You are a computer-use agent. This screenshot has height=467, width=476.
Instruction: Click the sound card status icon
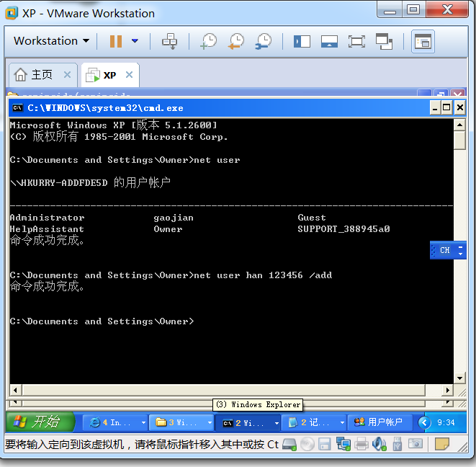[x=380, y=444]
